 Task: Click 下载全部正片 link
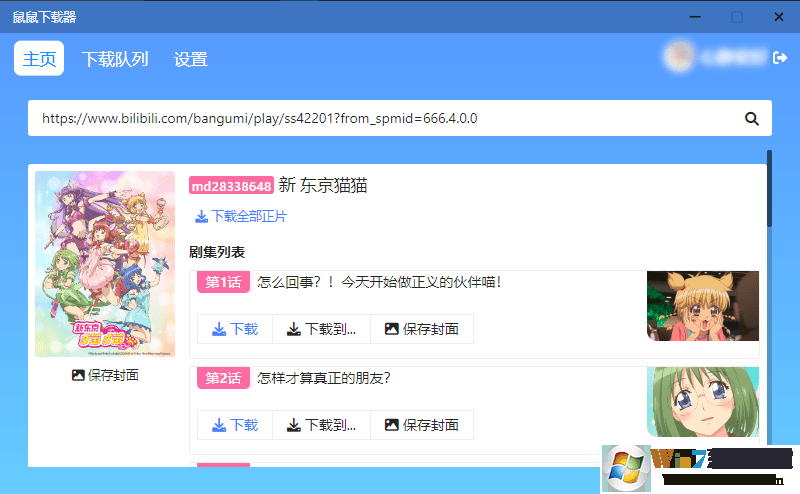click(x=241, y=216)
